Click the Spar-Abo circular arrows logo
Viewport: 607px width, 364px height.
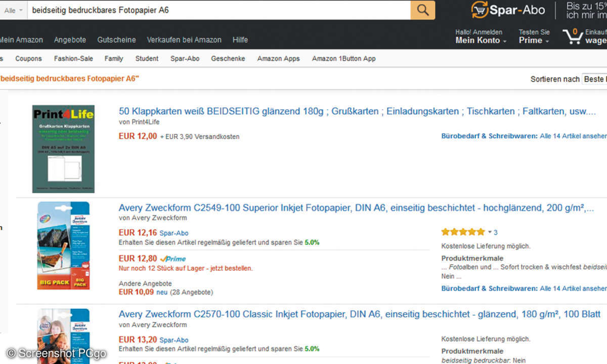click(479, 10)
